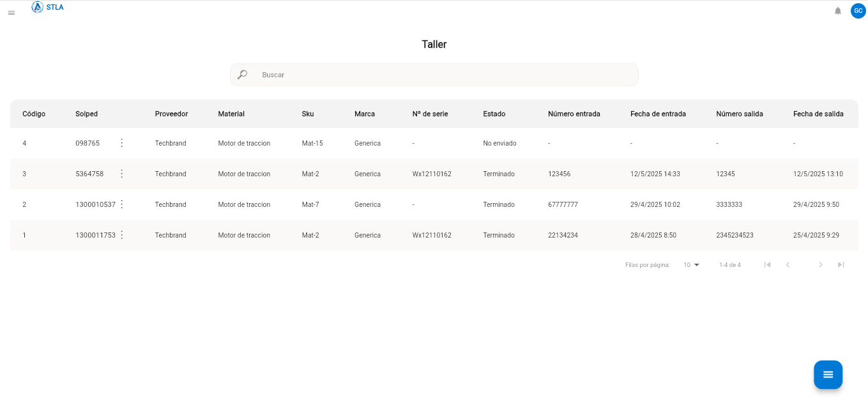Open the blue floating action menu button
Viewport: 868px width, 403px height.
point(828,375)
